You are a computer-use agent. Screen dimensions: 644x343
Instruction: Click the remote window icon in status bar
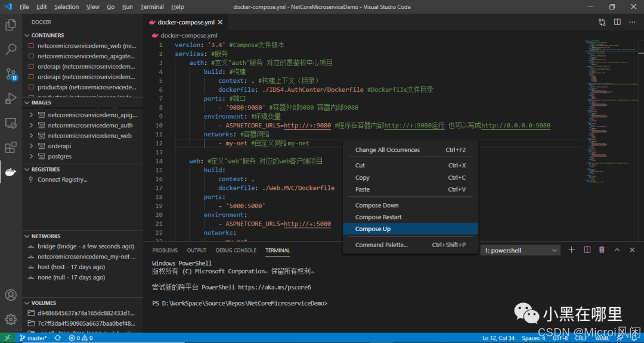(x=7, y=338)
